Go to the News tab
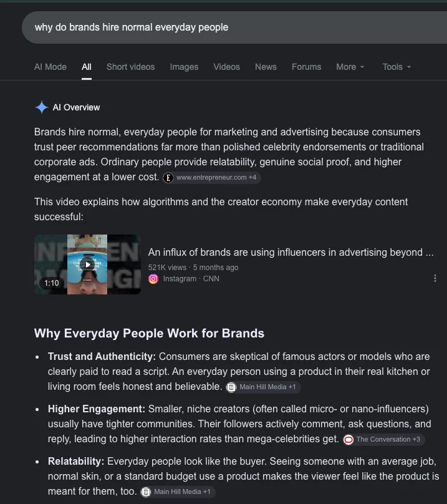Screen dimensions: 447x504 pos(266,67)
